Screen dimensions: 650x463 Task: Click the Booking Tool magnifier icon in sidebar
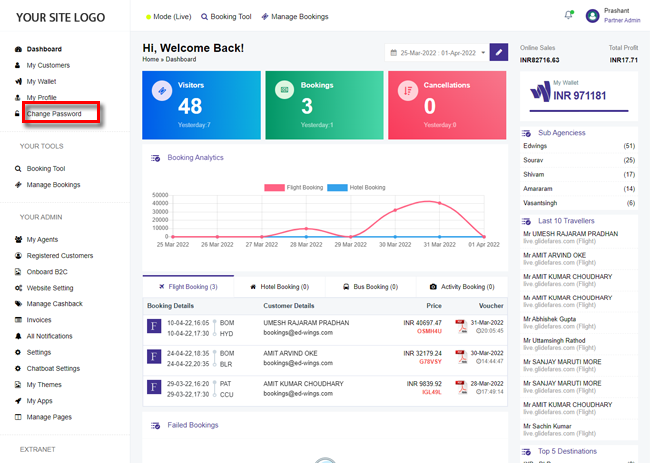click(x=18, y=169)
